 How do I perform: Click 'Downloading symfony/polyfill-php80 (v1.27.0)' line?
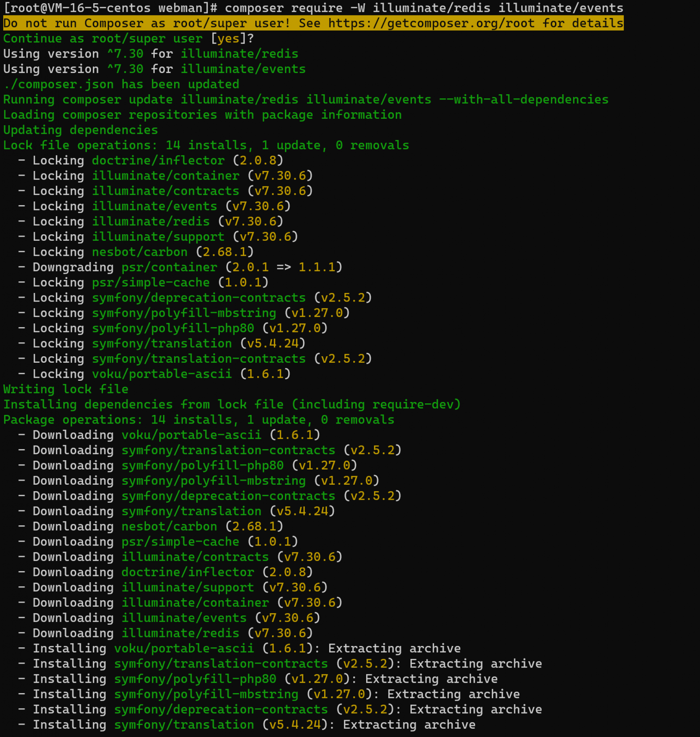tap(188, 466)
